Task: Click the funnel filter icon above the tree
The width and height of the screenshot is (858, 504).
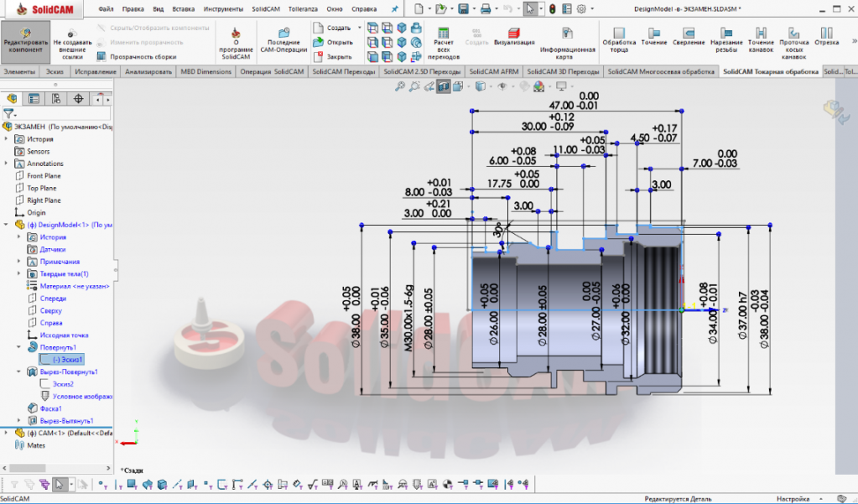Action: tap(8, 114)
